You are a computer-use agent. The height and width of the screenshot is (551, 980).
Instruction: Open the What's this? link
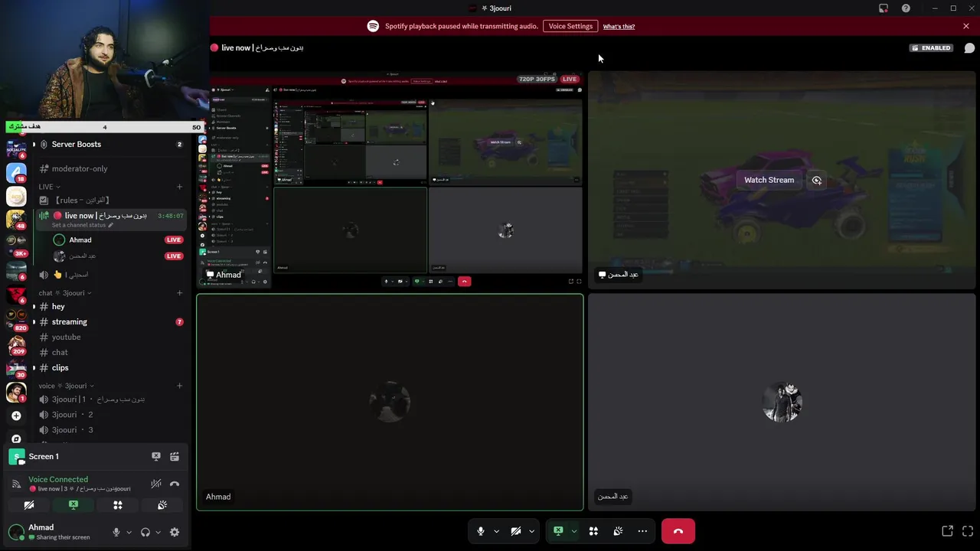619,26
